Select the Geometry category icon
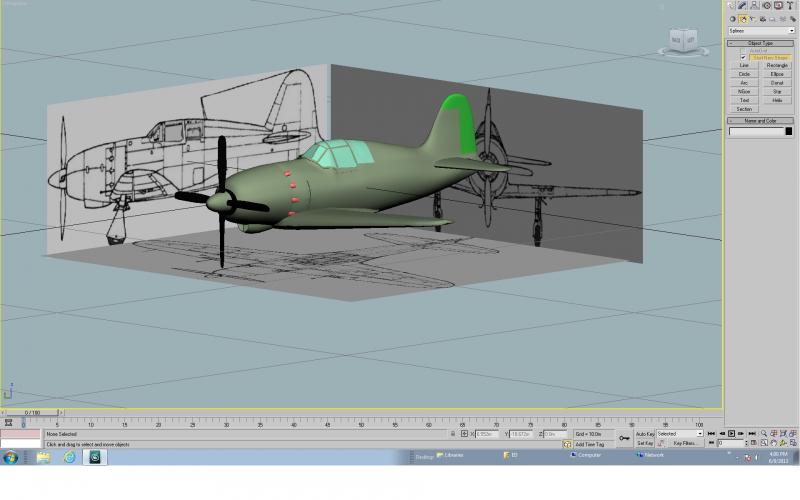Image resolution: width=800 pixels, height=500 pixels. pos(733,19)
